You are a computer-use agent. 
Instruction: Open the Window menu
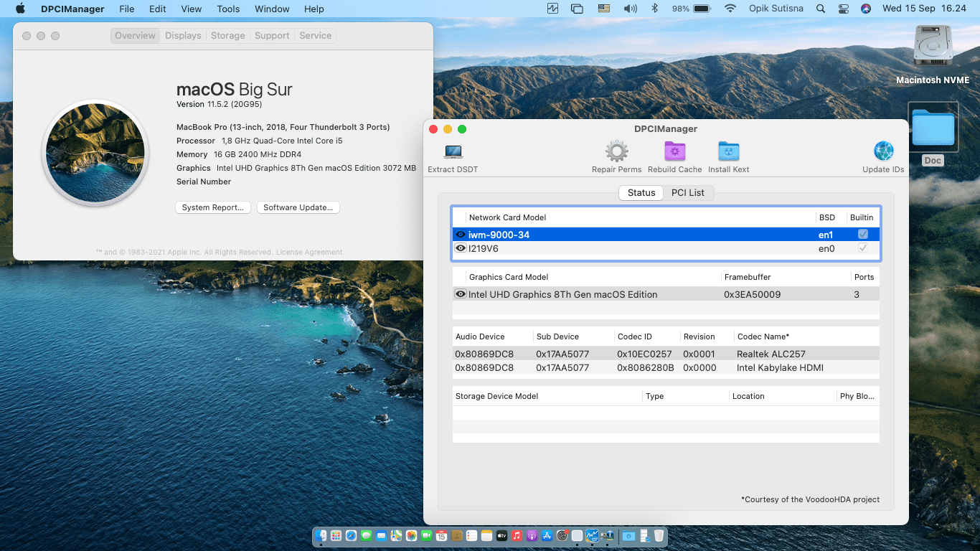pos(272,9)
